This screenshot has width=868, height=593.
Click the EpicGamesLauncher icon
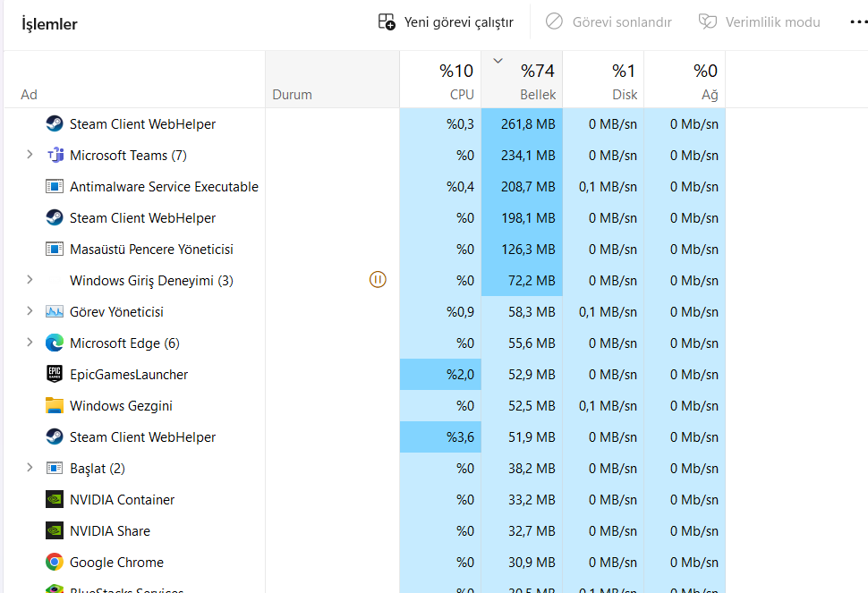tap(55, 375)
